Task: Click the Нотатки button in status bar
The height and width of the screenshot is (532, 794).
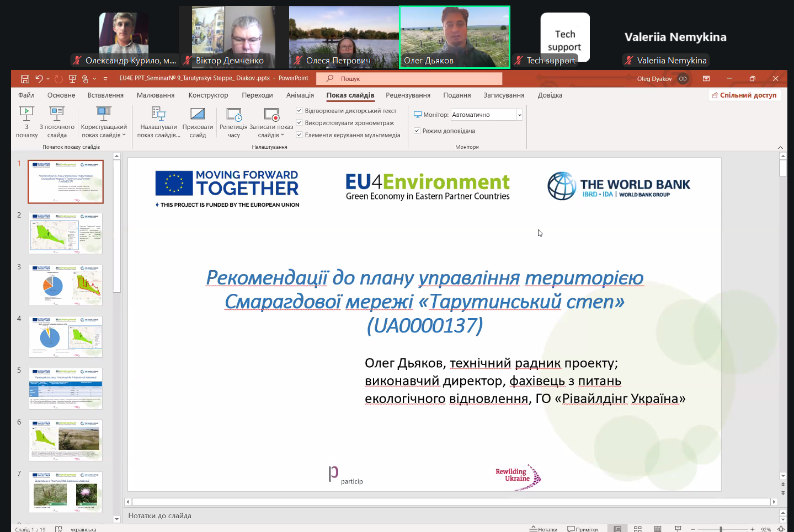Action: pos(543,529)
